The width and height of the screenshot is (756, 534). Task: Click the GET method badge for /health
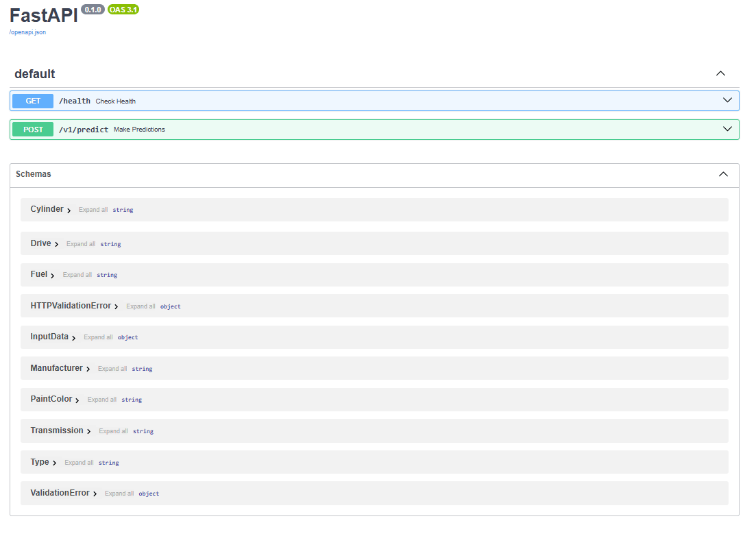[33, 101]
